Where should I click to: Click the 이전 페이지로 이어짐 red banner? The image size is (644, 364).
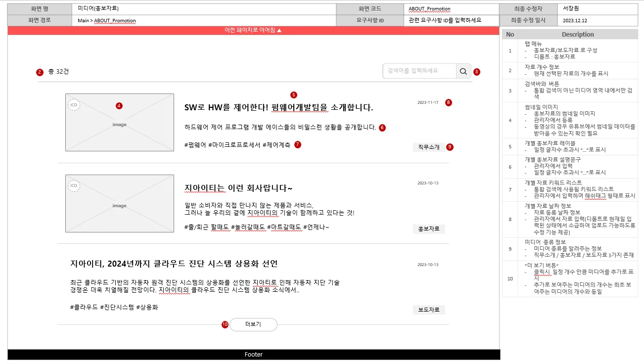point(253,30)
